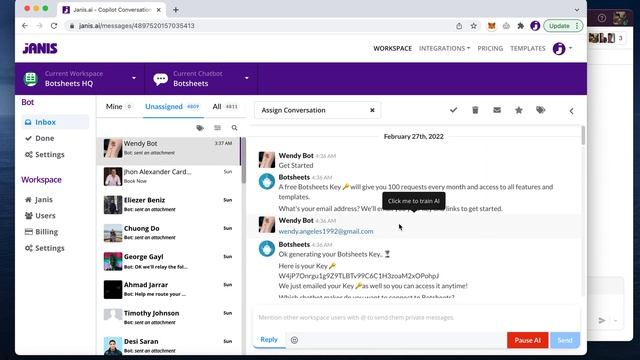Click the message thread scrollbar
640x360 pixels.
pos(583,135)
